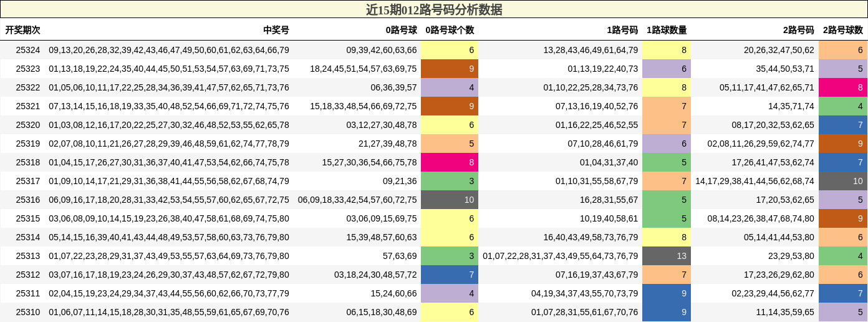
Task: Select draw period 25315
Action: (x=28, y=218)
